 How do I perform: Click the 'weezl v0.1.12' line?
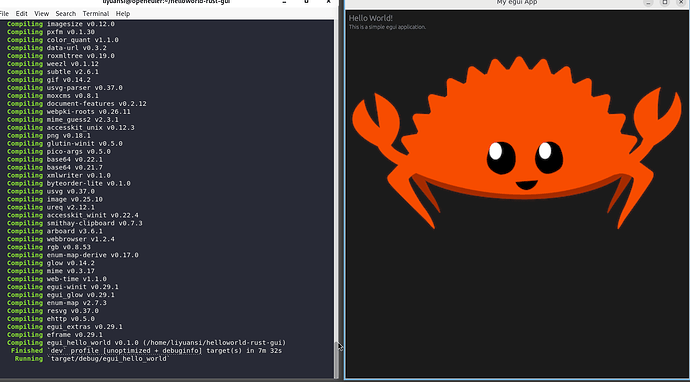pyautogui.click(x=53, y=64)
